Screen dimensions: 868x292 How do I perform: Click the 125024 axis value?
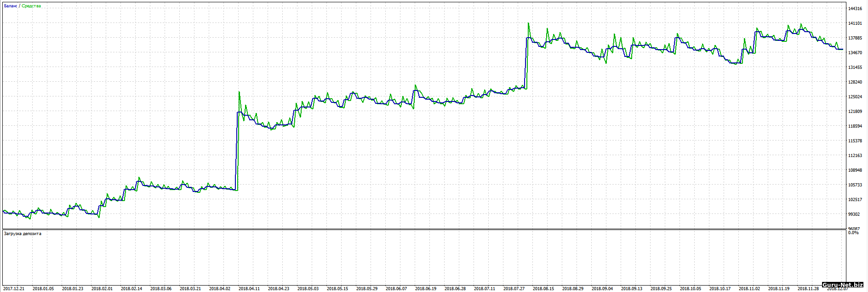tap(855, 97)
